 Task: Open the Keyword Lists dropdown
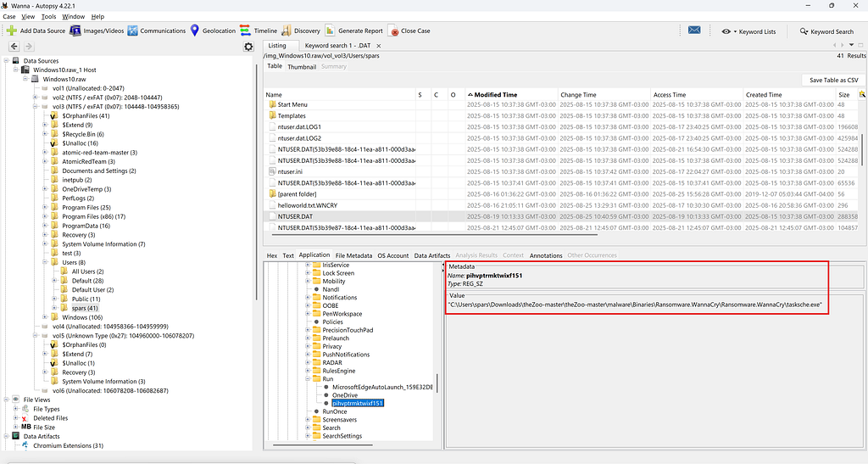(748, 31)
